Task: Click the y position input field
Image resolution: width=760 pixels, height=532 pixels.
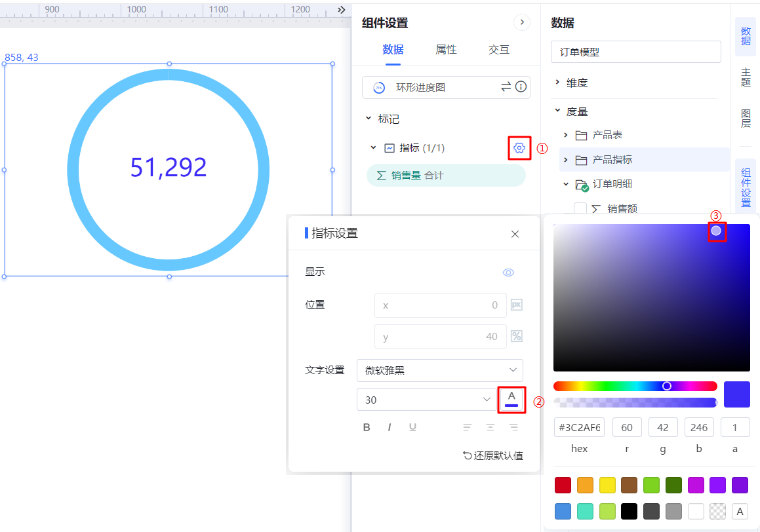Action: point(440,337)
